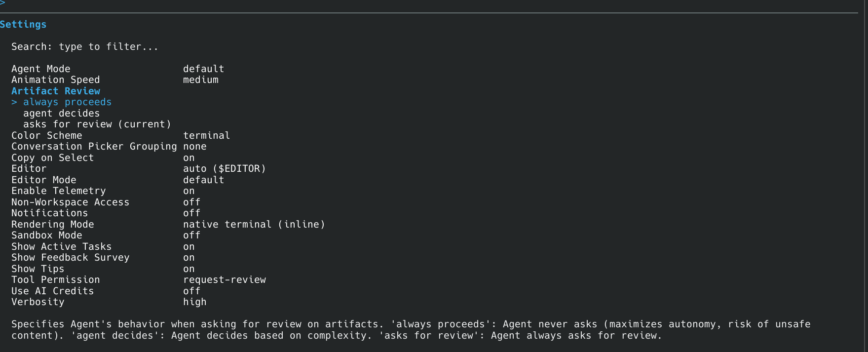Select the Editor Mode row
The height and width of the screenshot is (352, 868).
(118, 180)
